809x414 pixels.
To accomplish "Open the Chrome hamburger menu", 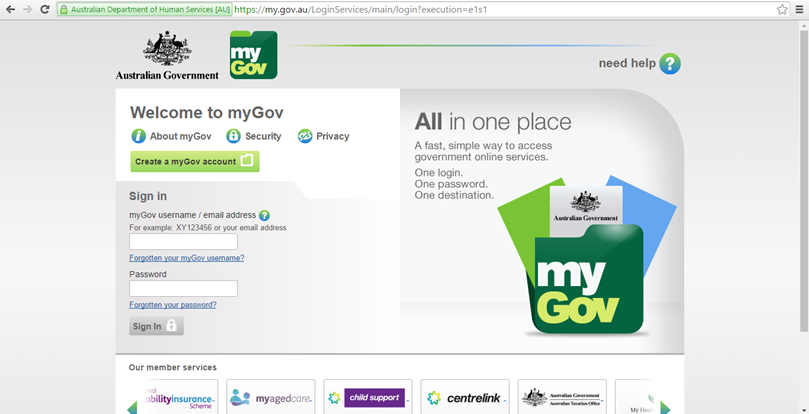I will (x=800, y=9).
